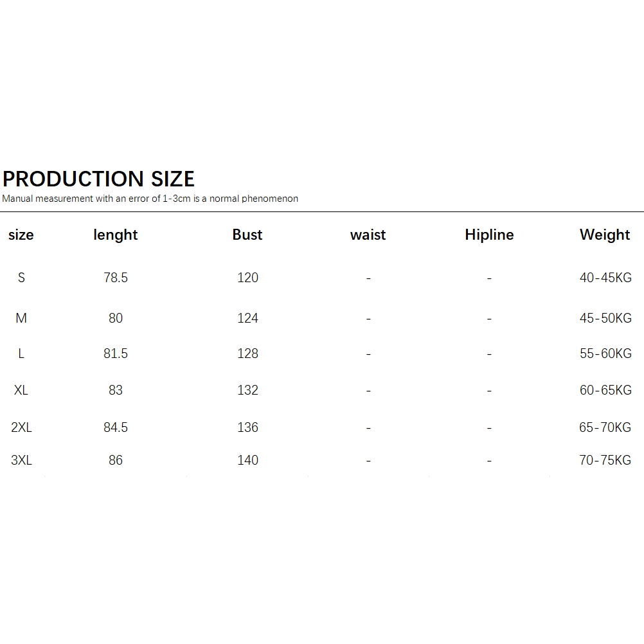Select the 81.5 length value
The height and width of the screenshot is (644, 644).
(x=116, y=353)
